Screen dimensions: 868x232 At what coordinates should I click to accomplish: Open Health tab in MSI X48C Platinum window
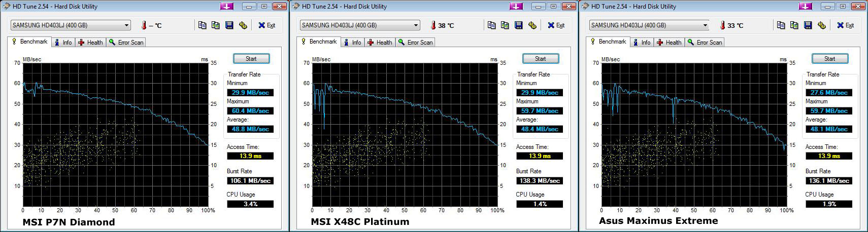tap(380, 43)
